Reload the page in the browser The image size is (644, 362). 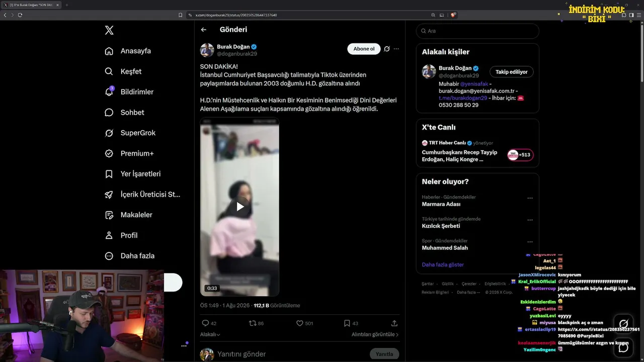point(20,15)
